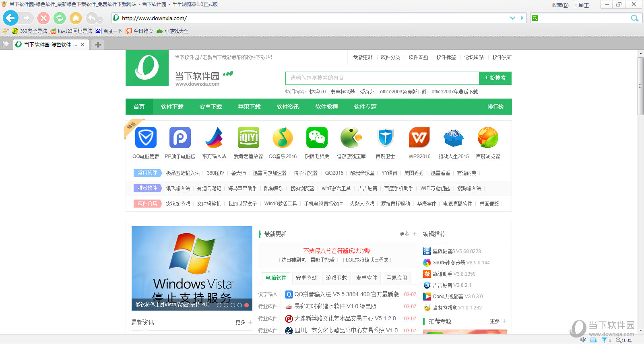Click the status bar download arrow icon
Screen dimensions: 644x346
(x=604, y=340)
